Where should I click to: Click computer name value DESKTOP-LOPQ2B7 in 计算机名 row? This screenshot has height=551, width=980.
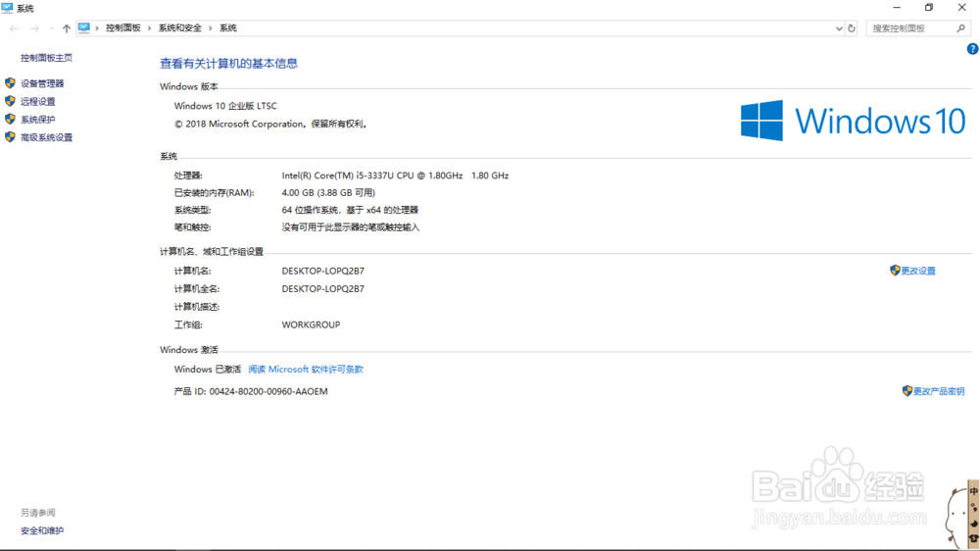pyautogui.click(x=322, y=271)
